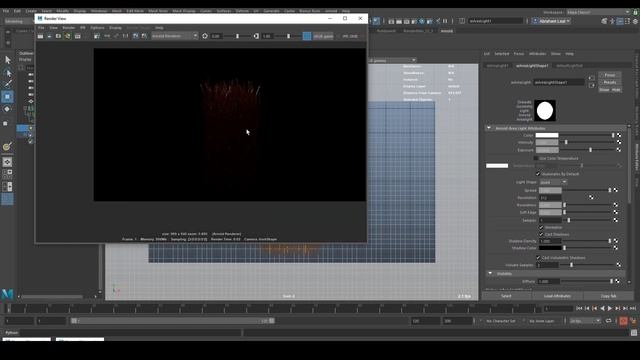Click the Select button in Attribute Editor
640x360 pixels.
pos(506,296)
